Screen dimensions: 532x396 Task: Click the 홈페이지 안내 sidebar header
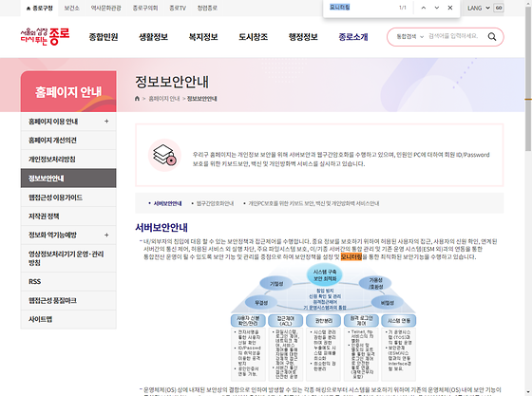[x=68, y=91]
